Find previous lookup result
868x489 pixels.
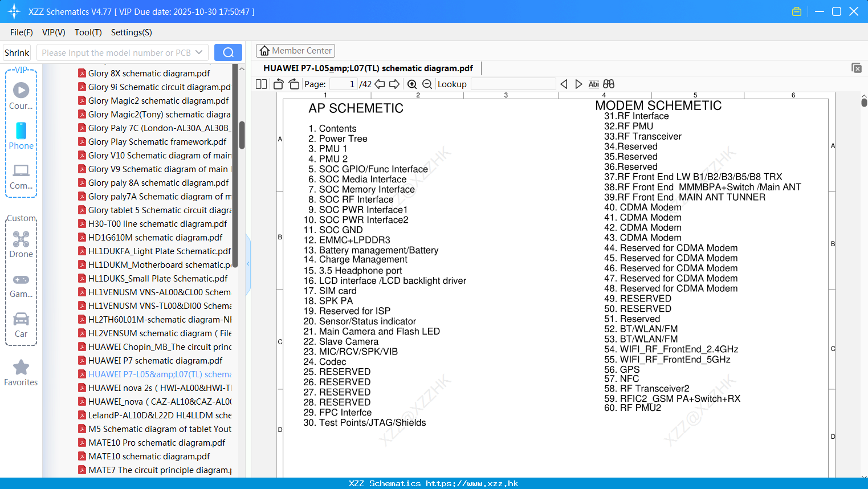[564, 84]
